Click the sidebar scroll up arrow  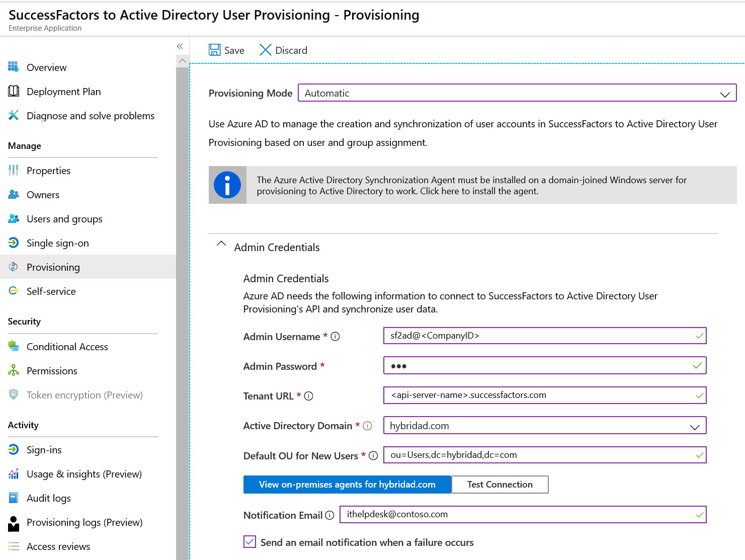pos(183,61)
